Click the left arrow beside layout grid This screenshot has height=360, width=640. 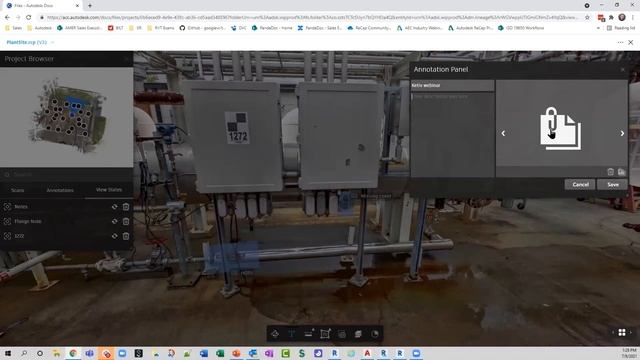coord(613,333)
